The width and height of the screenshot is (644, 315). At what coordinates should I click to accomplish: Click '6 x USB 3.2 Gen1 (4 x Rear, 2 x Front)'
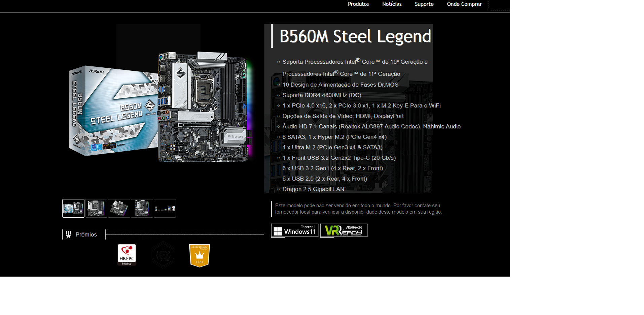coord(333,168)
